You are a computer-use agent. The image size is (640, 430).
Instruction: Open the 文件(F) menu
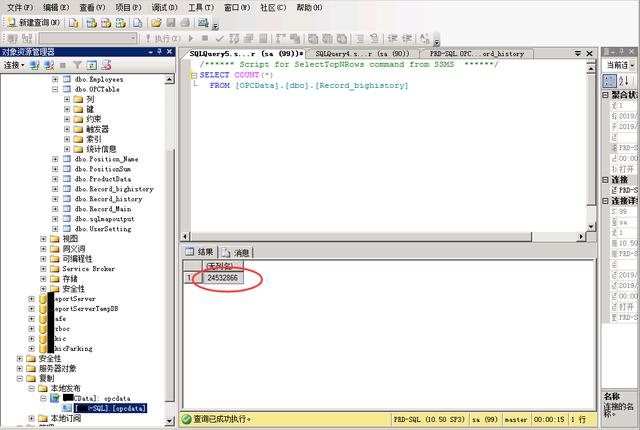20,7
